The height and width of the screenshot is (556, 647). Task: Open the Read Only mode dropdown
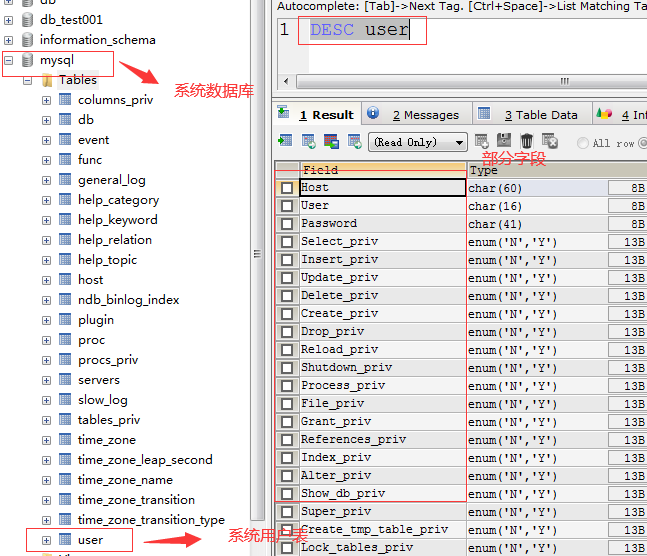pos(418,142)
